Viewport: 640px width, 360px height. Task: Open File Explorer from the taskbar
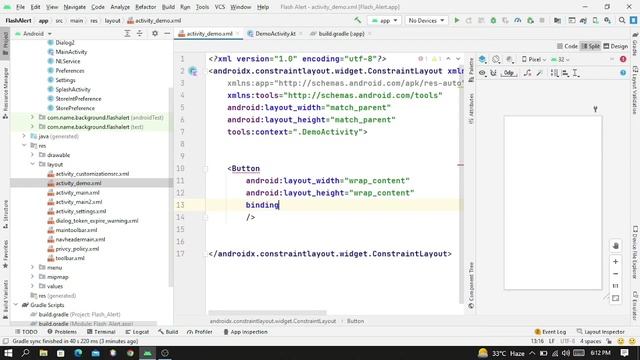(x=43, y=353)
